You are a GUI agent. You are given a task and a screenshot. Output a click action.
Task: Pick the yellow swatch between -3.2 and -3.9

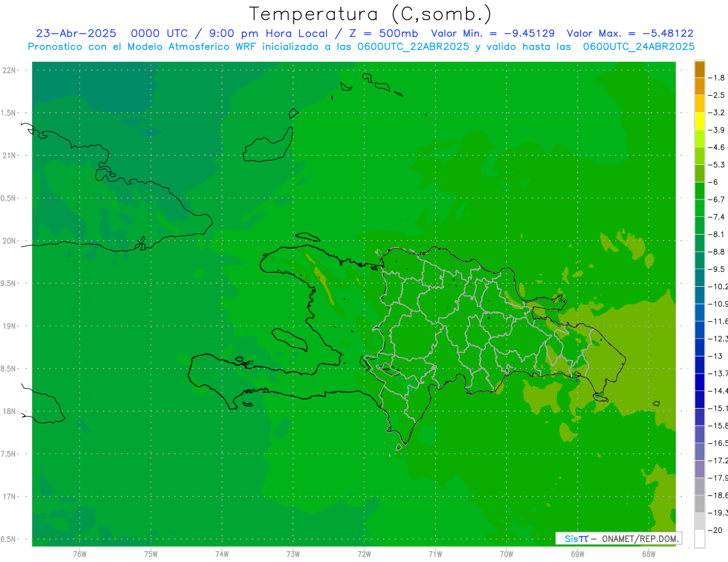[699, 121]
